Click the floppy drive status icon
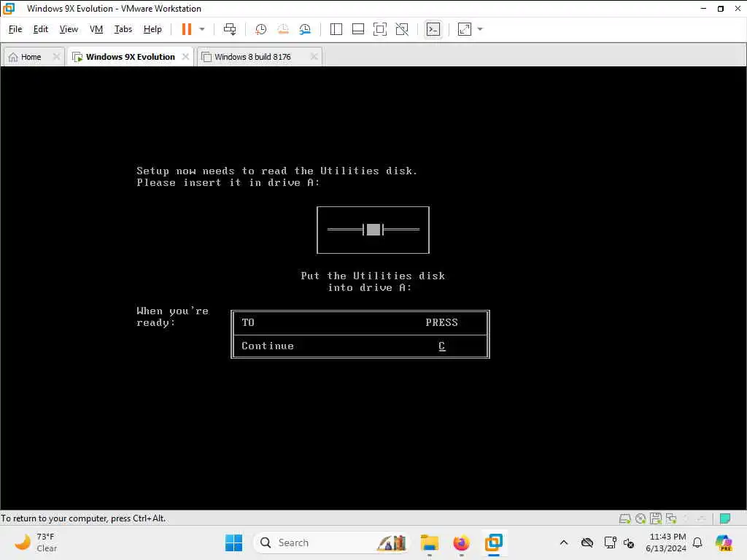Screen dimensions: 747x560 [x=656, y=518]
